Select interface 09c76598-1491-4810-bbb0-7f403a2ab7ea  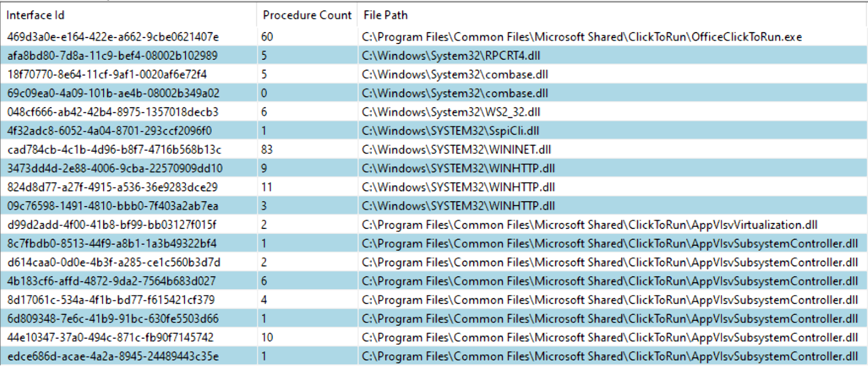113,206
